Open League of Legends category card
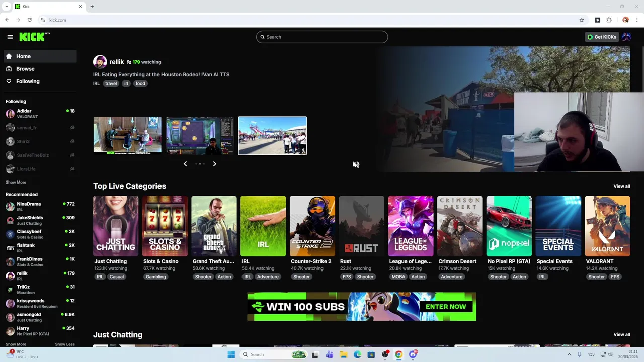The height and width of the screenshot is (362, 644). [x=411, y=226]
